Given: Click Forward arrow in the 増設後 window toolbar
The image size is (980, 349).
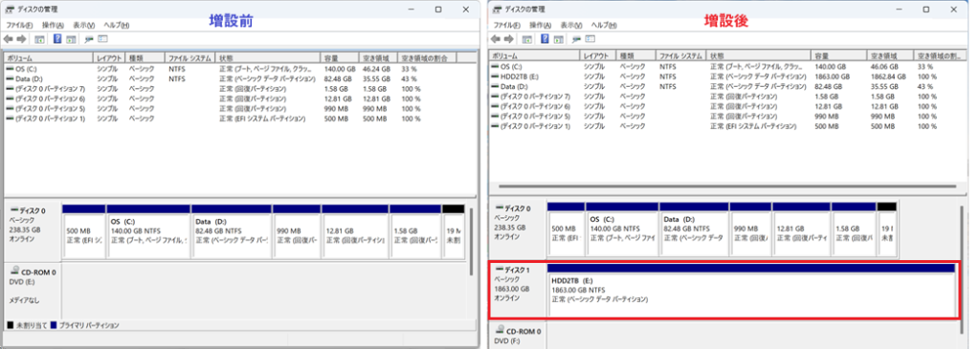Looking at the screenshot, I should pyautogui.click(x=509, y=39).
